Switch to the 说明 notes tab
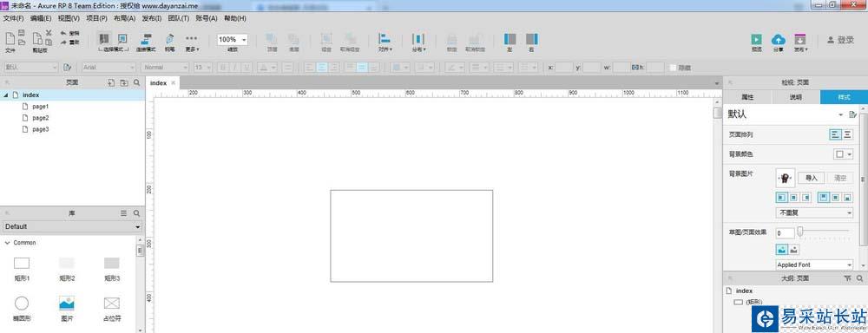868x333 pixels. tap(795, 97)
